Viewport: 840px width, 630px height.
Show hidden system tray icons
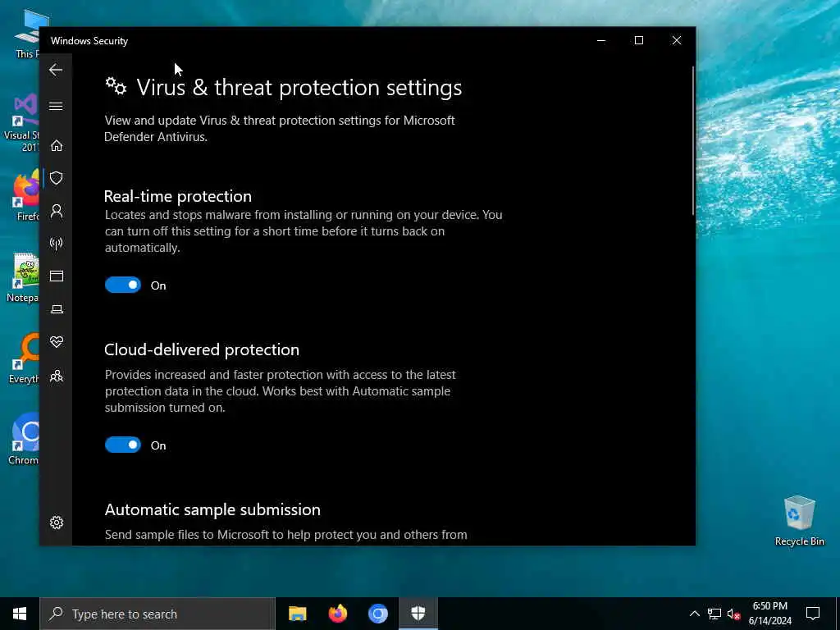click(694, 614)
